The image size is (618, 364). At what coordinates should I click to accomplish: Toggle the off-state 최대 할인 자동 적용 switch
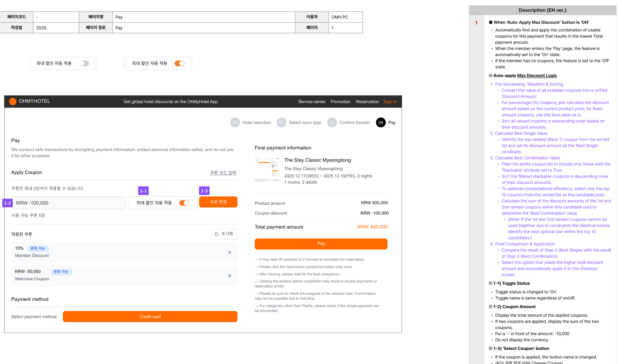pos(84,64)
